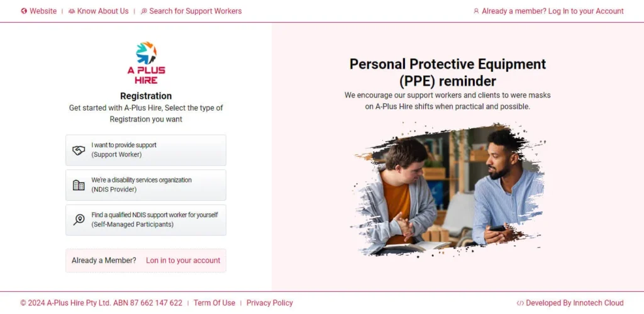Open the Term Of Use footer link
Image resolution: width=644 pixels, height=314 pixels.
(214, 303)
